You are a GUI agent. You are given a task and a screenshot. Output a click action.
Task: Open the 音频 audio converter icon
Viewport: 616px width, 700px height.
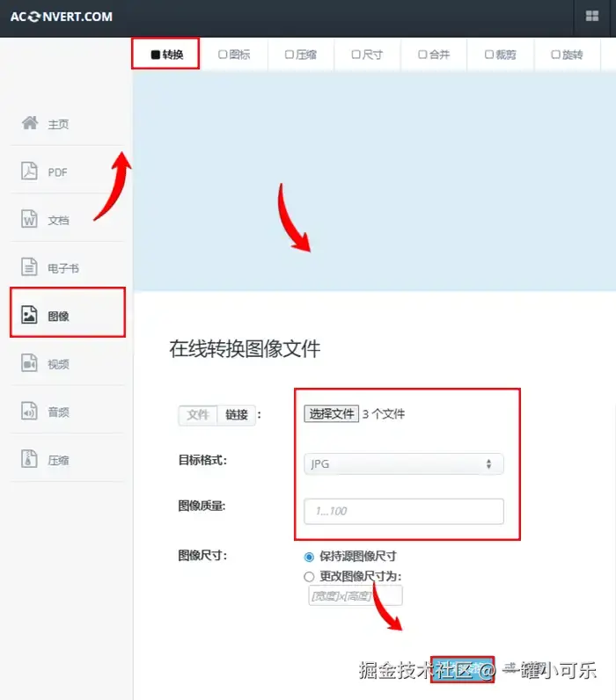[30, 412]
